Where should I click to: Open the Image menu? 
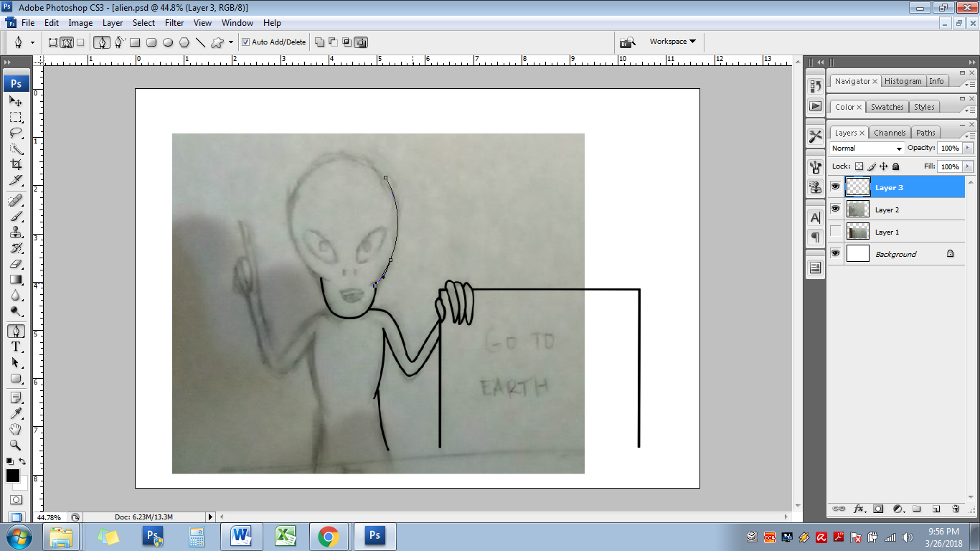point(80,23)
